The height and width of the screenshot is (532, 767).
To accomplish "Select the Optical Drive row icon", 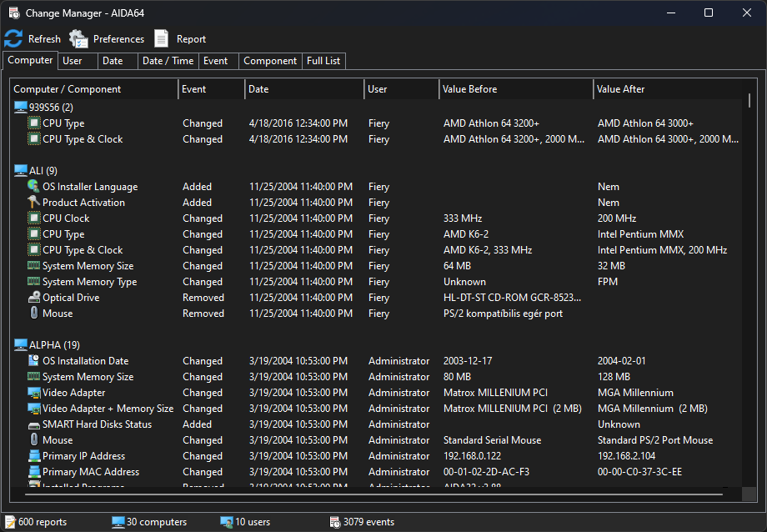I will [34, 298].
